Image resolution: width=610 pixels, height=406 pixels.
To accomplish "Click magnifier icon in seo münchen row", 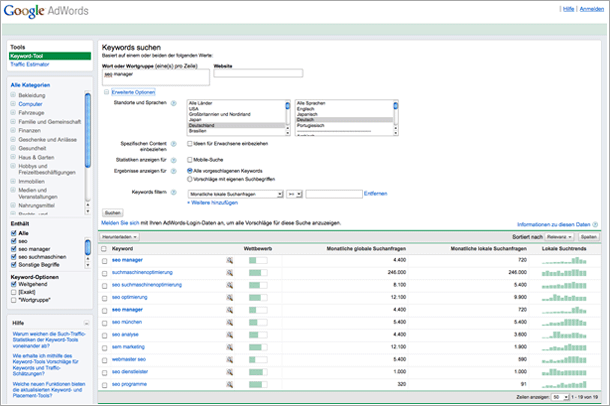I will click(x=230, y=323).
